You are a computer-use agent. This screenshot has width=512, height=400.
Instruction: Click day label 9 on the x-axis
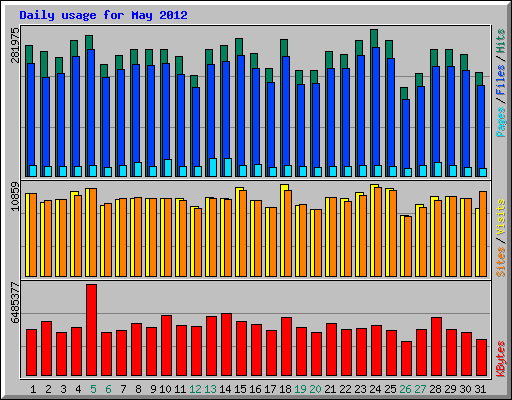153,389
